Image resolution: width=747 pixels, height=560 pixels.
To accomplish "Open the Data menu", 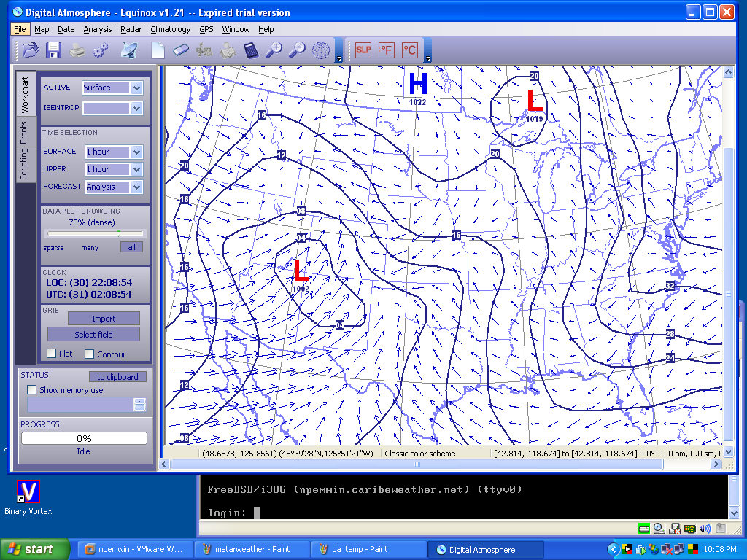I will 66,29.
